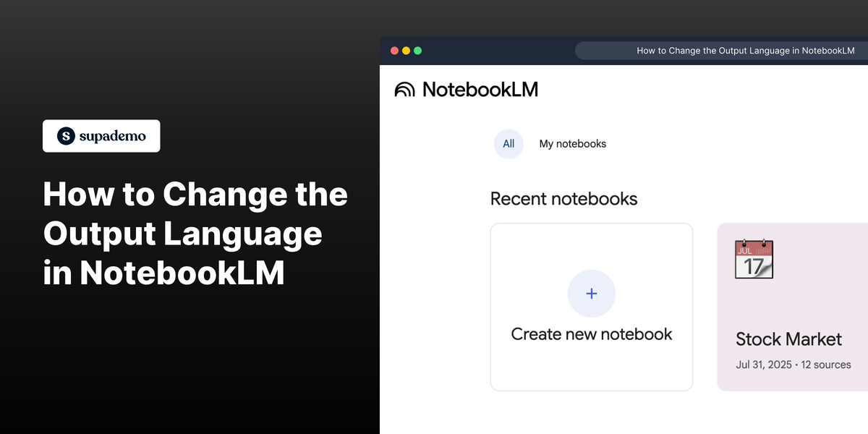Click the browser address bar title
The height and width of the screenshot is (434, 868).
click(745, 51)
